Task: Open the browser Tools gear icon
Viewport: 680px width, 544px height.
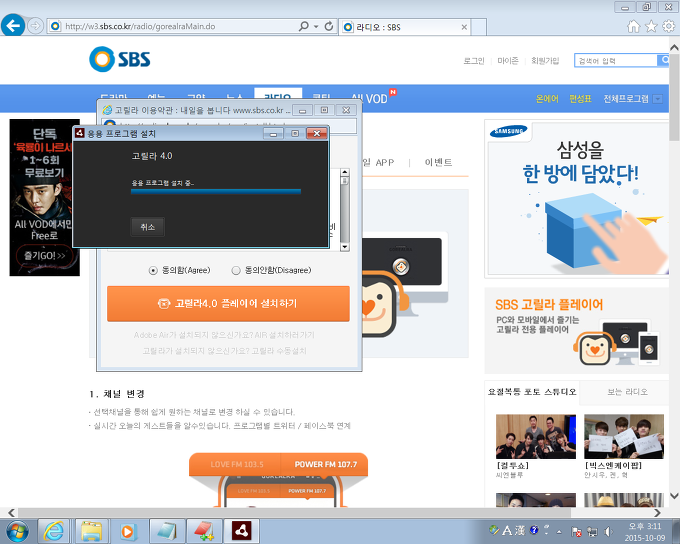Action: click(668, 26)
